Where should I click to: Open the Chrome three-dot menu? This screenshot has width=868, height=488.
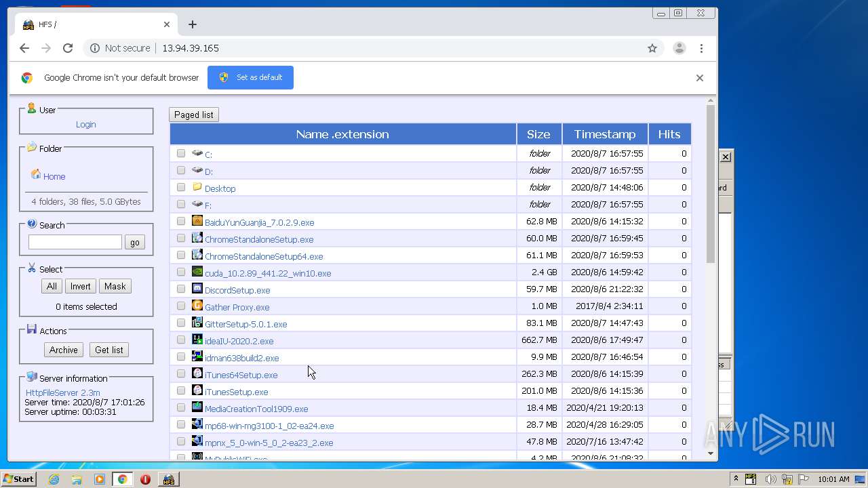pyautogui.click(x=701, y=48)
